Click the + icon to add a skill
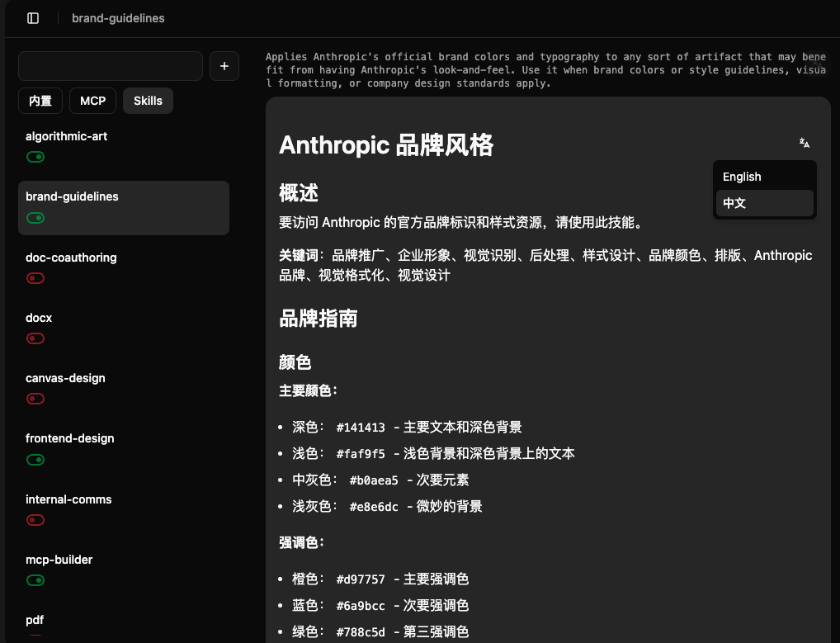 tap(224, 66)
